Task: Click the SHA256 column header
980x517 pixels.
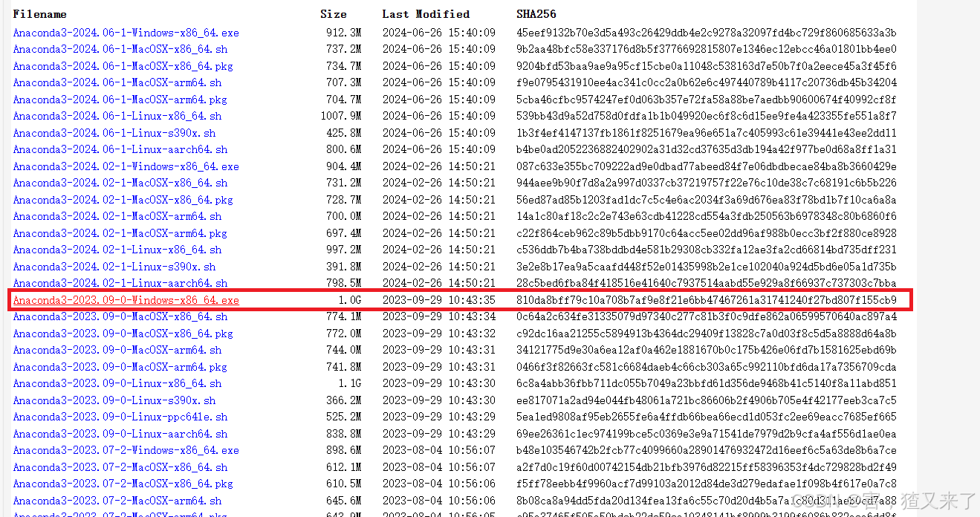Action: [536, 14]
